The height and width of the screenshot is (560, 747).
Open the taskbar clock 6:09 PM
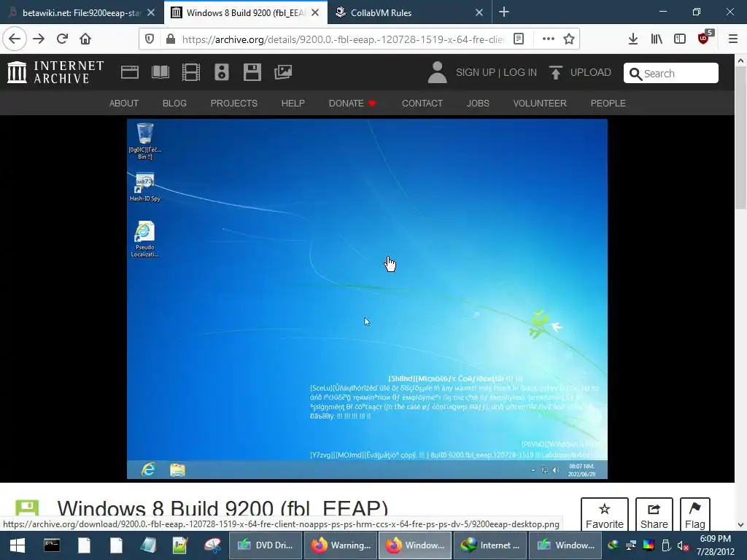tap(716, 545)
